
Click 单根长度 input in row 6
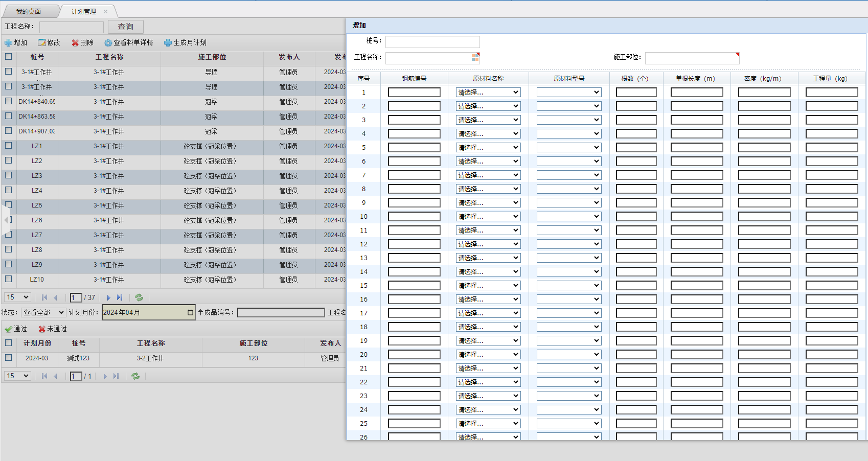pos(697,162)
